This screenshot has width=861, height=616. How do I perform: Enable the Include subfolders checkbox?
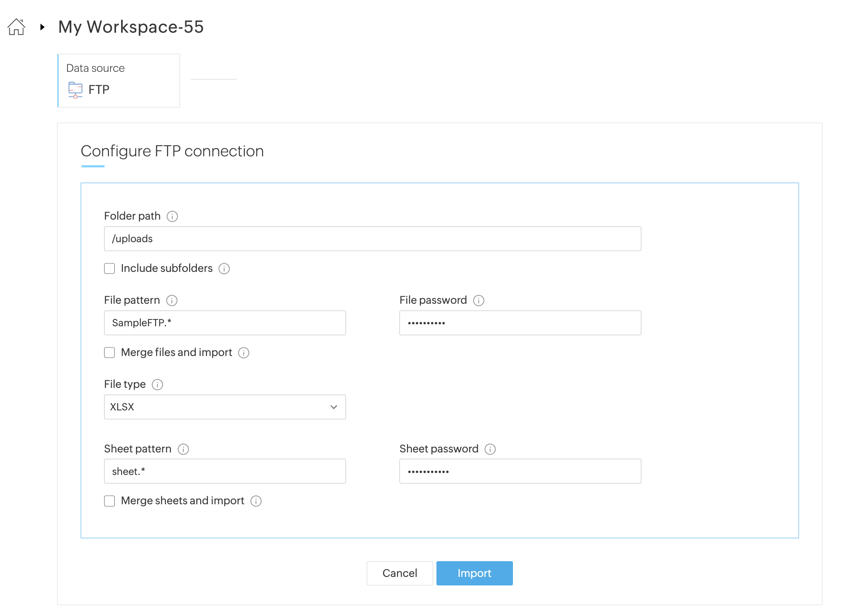click(x=110, y=268)
